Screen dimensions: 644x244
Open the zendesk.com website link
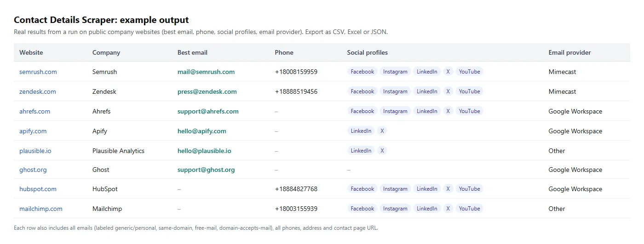38,91
